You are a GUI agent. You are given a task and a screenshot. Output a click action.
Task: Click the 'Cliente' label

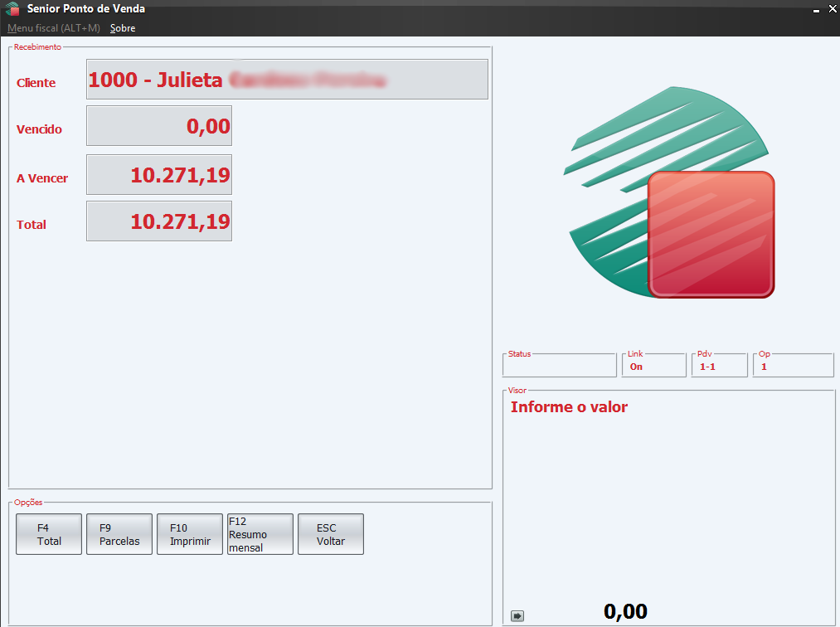click(36, 83)
